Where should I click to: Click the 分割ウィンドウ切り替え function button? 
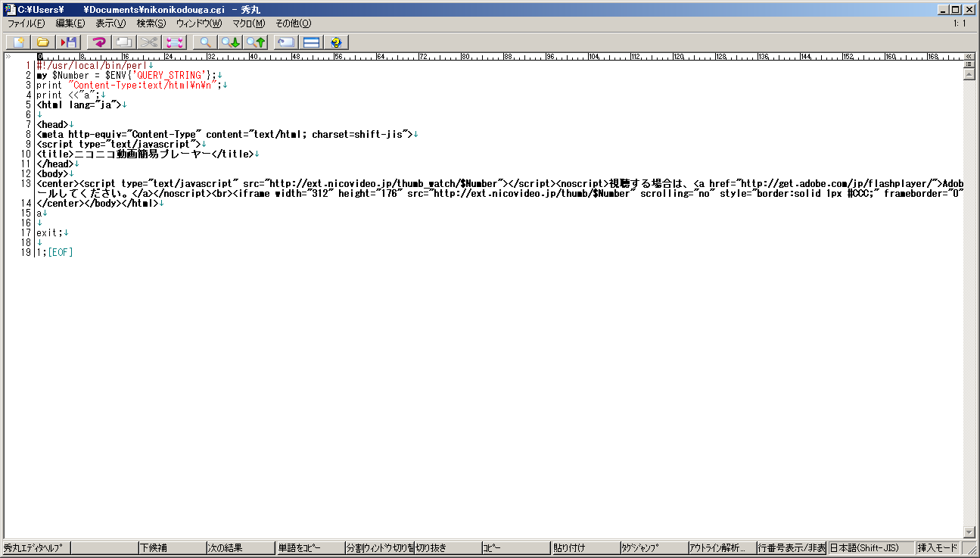point(378,548)
